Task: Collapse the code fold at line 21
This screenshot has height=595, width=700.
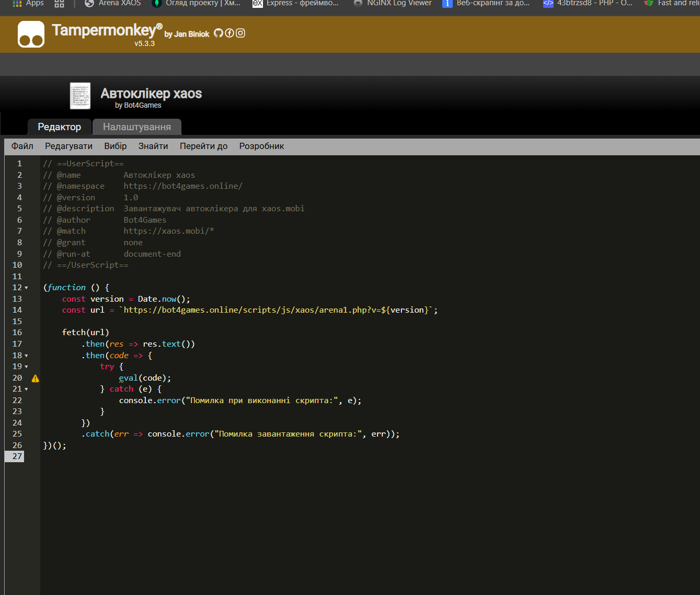Action: click(x=27, y=390)
